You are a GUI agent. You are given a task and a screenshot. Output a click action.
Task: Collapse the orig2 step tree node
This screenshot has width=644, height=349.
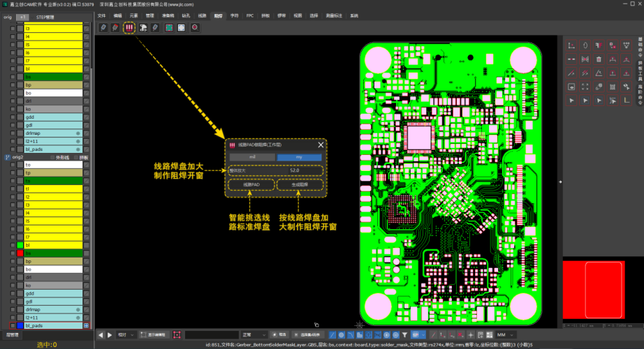pos(8,157)
